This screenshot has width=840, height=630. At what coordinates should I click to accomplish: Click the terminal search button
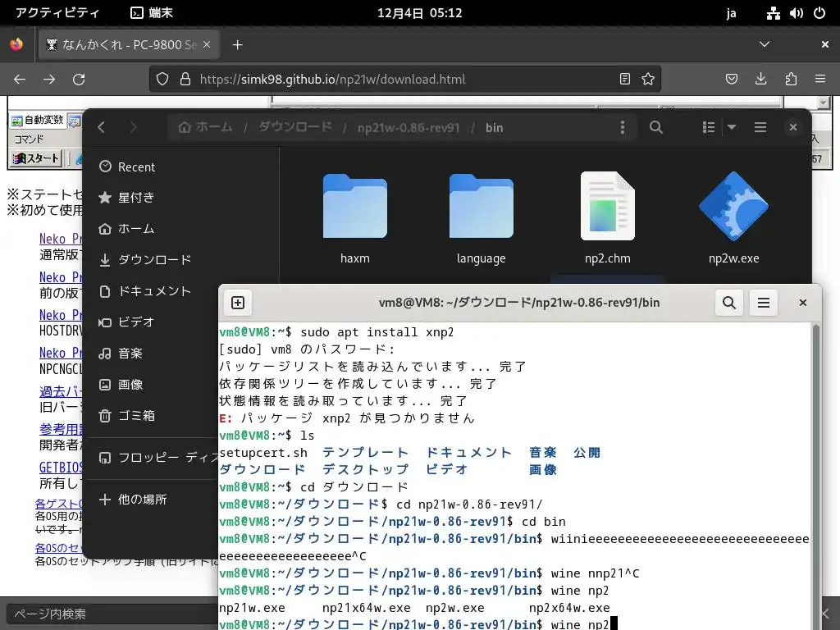[x=728, y=303]
